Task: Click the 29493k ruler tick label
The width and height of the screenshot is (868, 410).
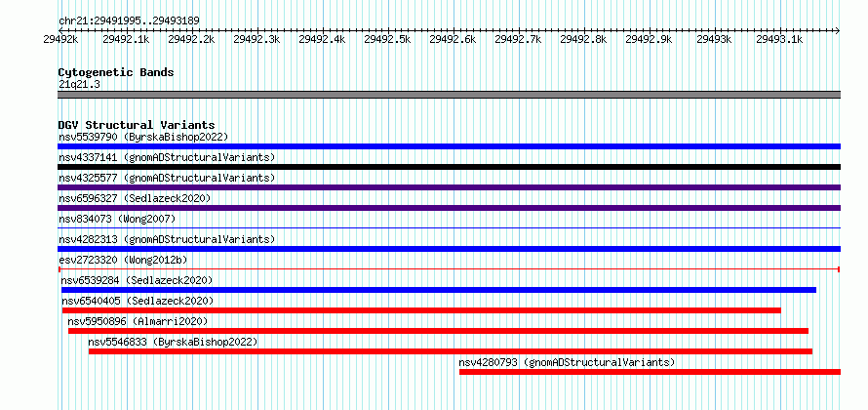Action: click(x=714, y=39)
